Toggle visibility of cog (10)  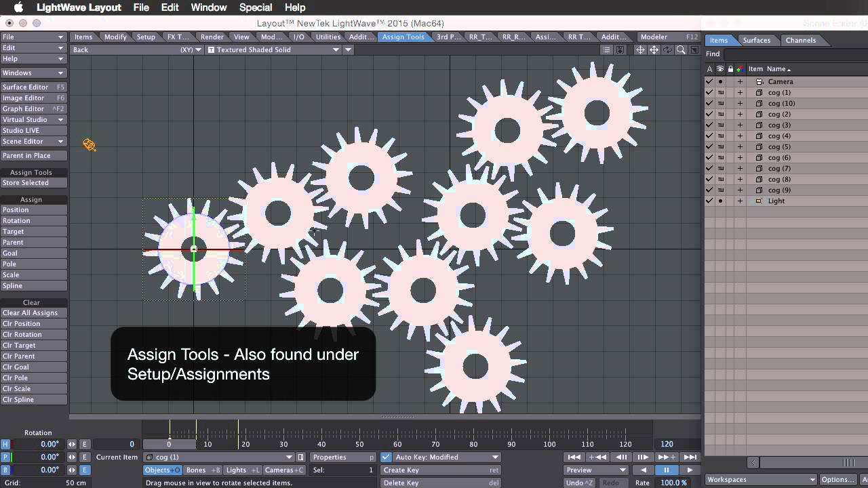click(720, 103)
